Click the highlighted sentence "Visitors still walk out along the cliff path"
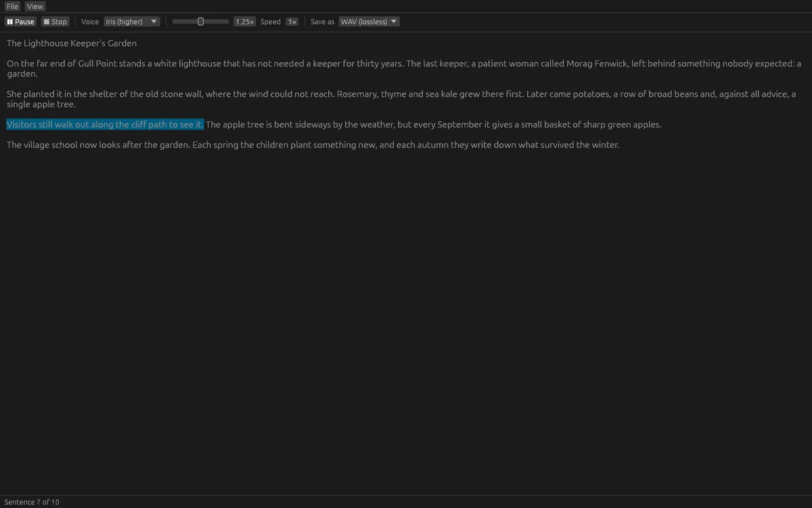812x508 pixels. 105,125
